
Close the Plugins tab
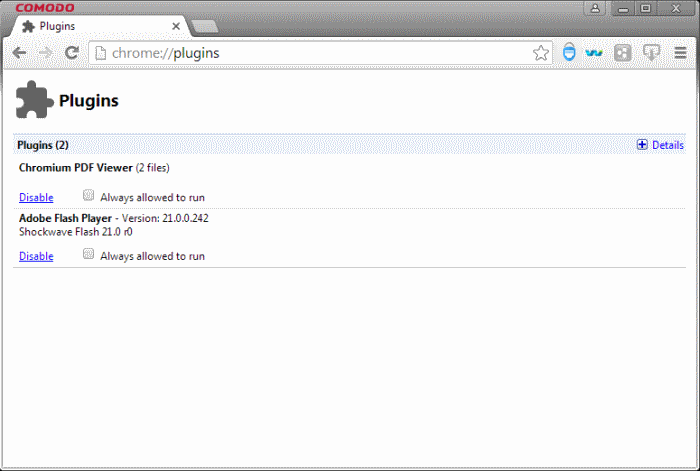coord(176,26)
